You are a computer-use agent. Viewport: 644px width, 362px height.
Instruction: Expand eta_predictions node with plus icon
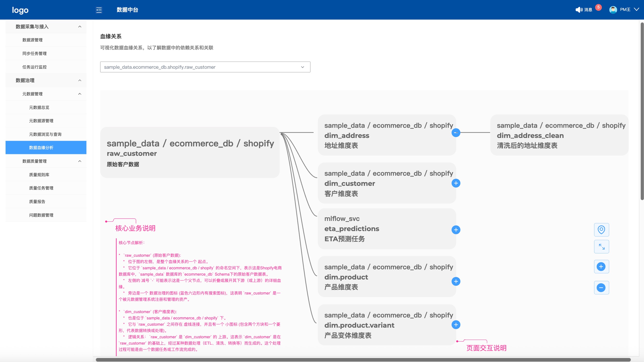(456, 230)
